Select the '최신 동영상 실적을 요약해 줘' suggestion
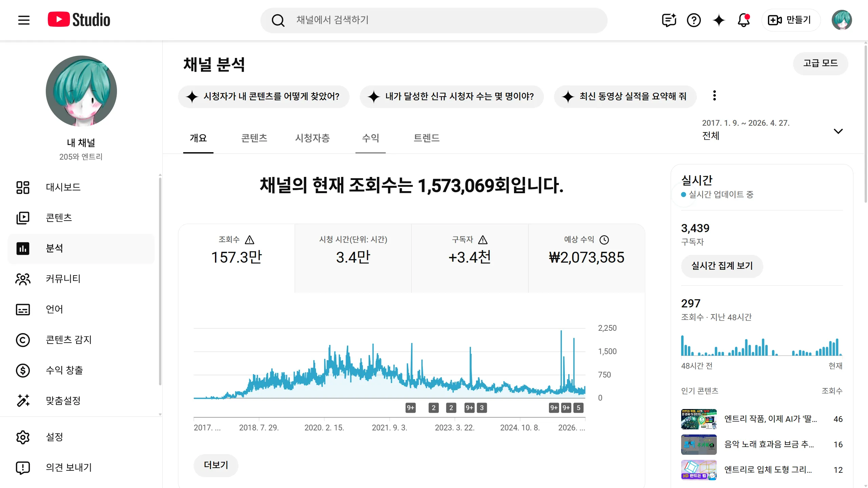Image resolution: width=868 pixels, height=488 pixels. pos(625,97)
